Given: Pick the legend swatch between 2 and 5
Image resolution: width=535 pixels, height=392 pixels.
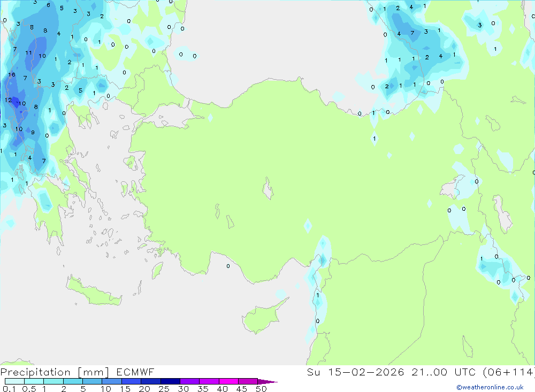Looking at the screenshot, I should [73, 381].
